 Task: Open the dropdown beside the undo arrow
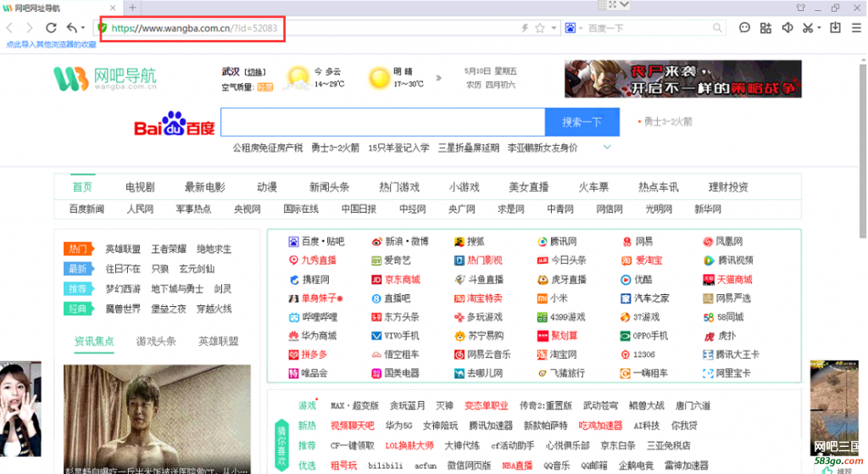pyautogui.click(x=83, y=28)
